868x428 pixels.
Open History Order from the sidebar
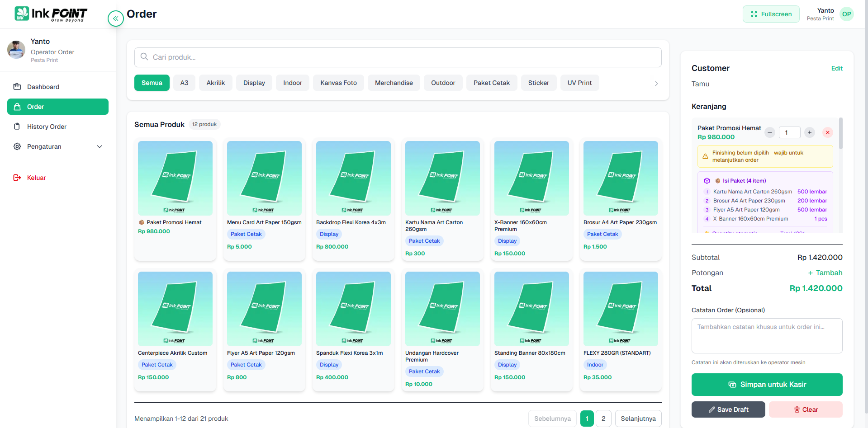click(47, 127)
